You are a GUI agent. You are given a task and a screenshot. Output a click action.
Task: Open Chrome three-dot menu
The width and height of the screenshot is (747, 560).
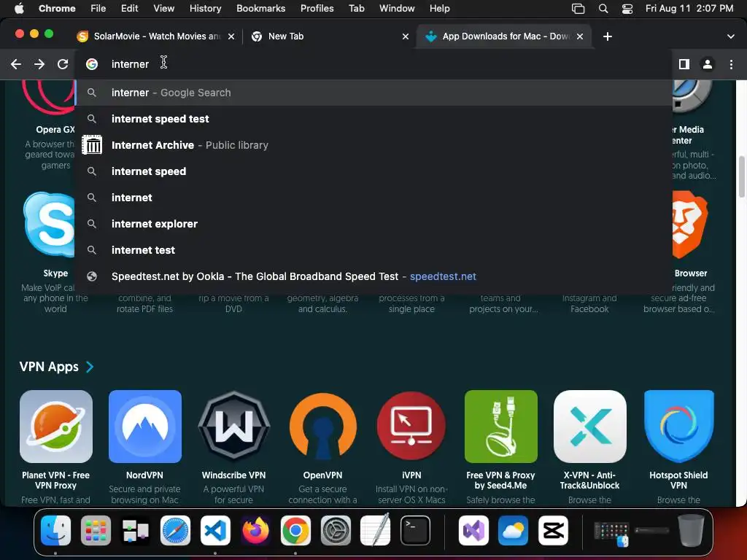point(731,64)
